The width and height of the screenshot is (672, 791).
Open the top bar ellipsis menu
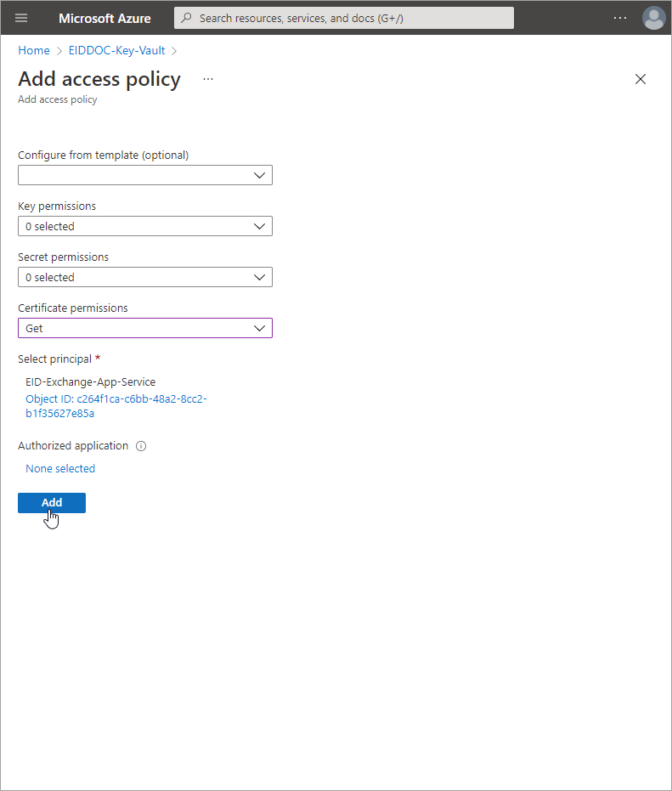(x=619, y=18)
